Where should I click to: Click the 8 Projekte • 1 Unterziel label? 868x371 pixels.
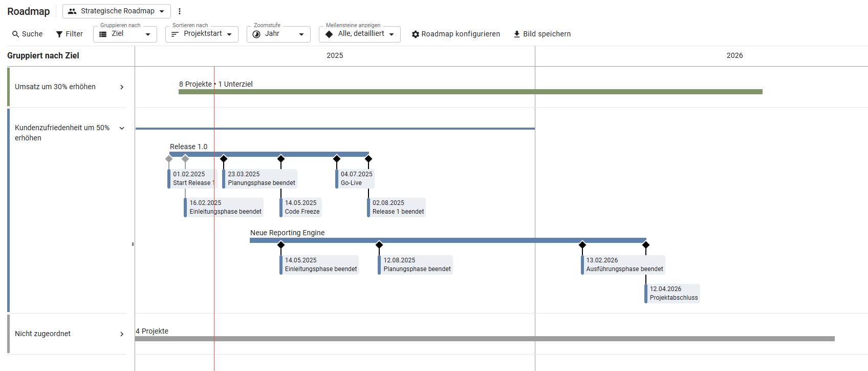coord(215,84)
